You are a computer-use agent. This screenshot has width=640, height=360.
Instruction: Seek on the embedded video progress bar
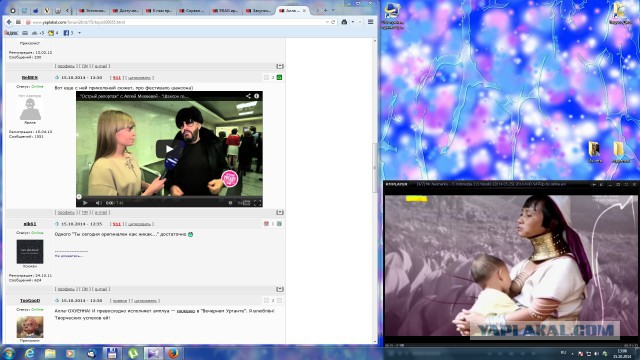point(169,197)
